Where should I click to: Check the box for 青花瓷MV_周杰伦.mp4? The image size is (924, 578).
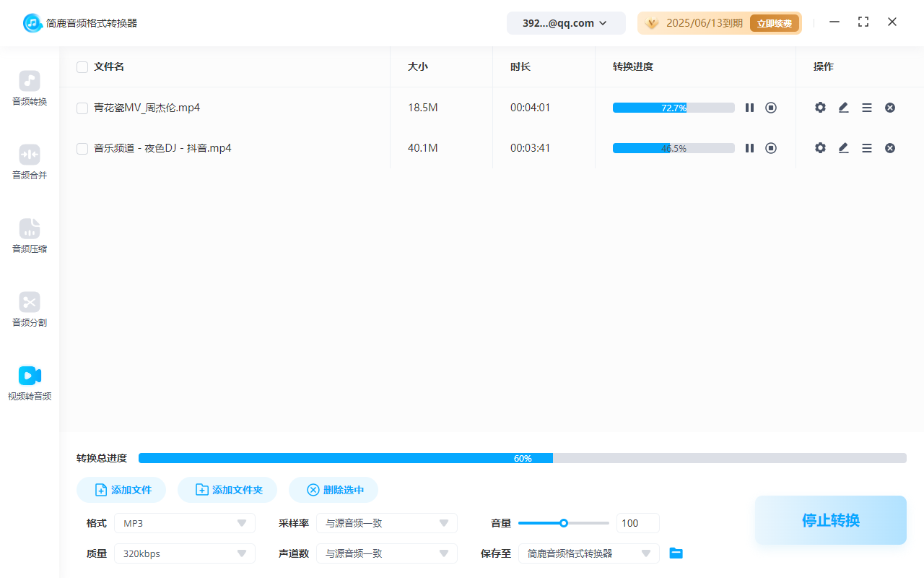[x=82, y=108]
